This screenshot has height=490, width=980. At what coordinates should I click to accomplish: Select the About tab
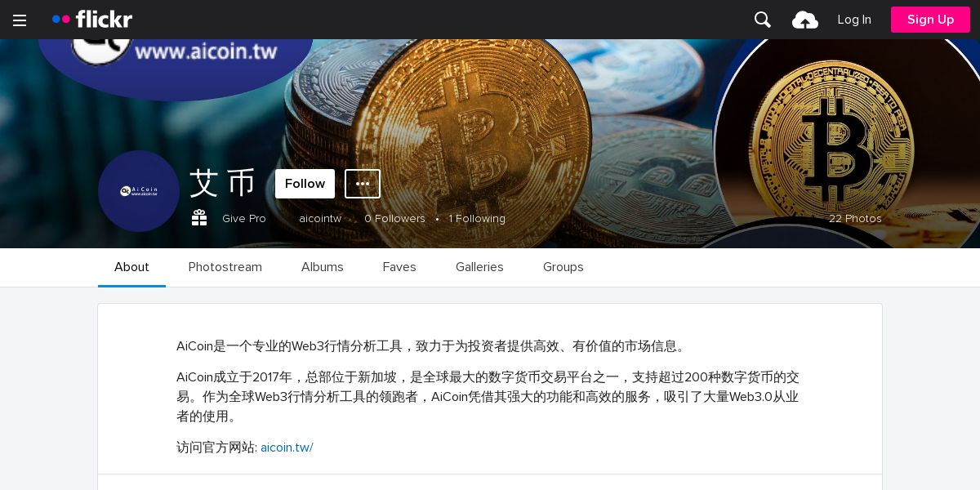pos(131,267)
